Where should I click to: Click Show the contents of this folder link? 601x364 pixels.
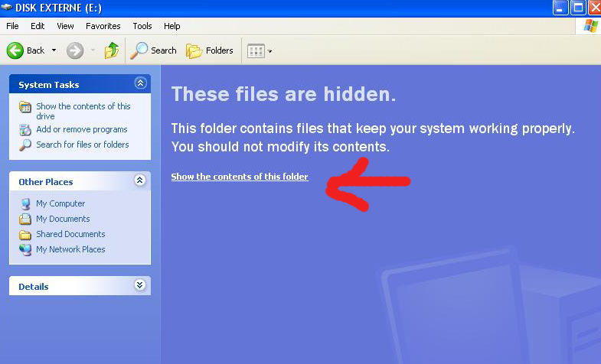(x=240, y=177)
